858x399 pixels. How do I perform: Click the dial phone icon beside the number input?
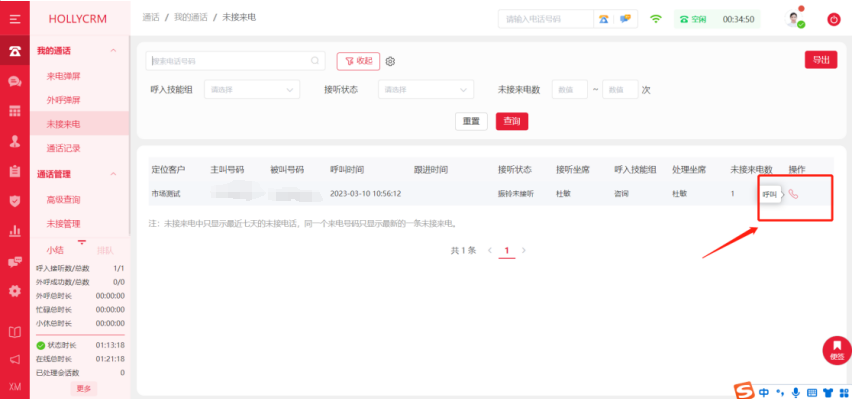point(604,19)
